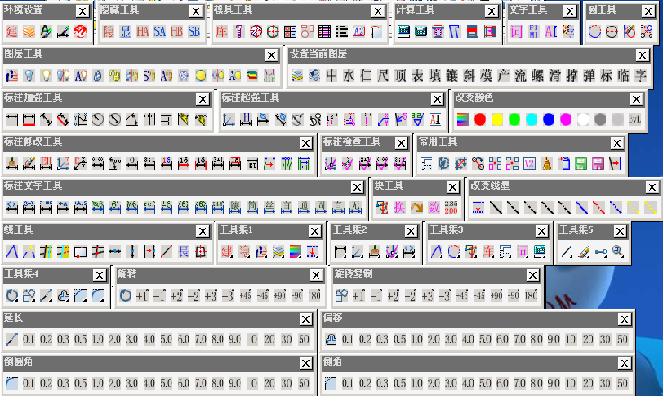664x401 pixels.
Task: Set current layer to 斜
Action: pyautogui.click(x=469, y=76)
